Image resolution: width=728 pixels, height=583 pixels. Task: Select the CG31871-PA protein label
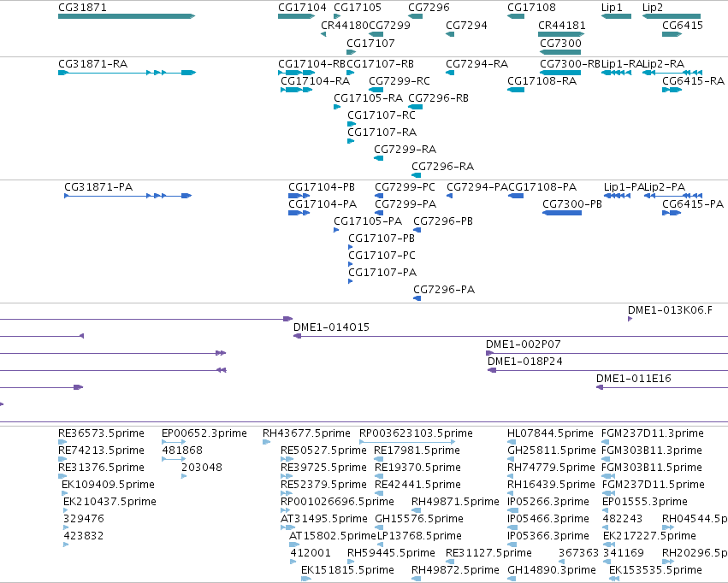(98, 187)
